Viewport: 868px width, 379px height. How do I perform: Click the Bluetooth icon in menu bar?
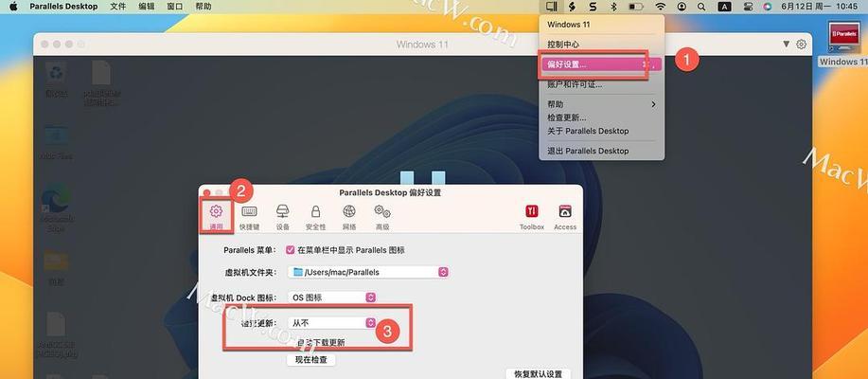tap(613, 7)
